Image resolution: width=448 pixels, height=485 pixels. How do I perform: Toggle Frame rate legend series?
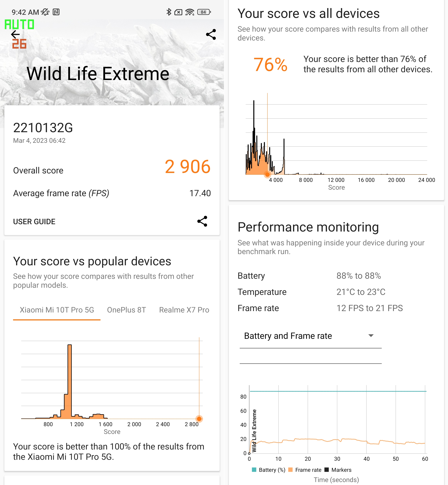[x=305, y=470]
